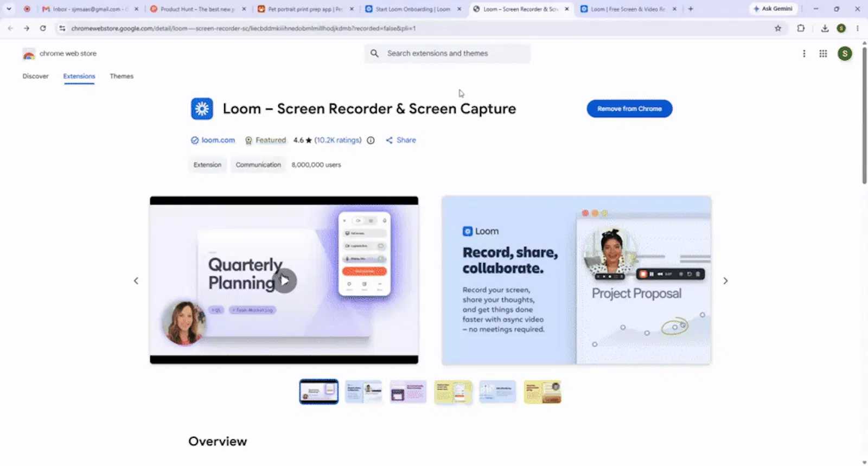The image size is (868, 466).
Task: Select the sixth carousel thumbnail
Action: point(542,392)
